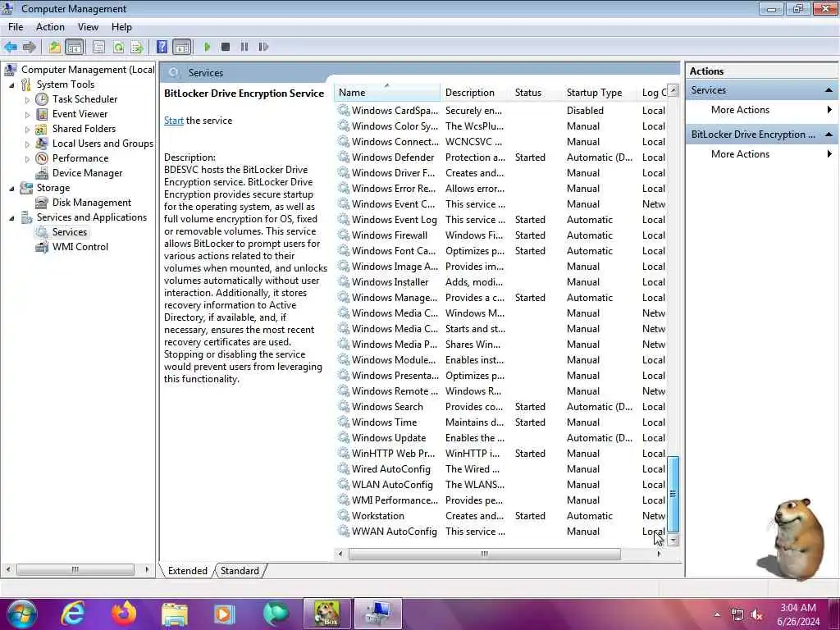
Task: Collapse the System Tools node
Action: [x=11, y=85]
